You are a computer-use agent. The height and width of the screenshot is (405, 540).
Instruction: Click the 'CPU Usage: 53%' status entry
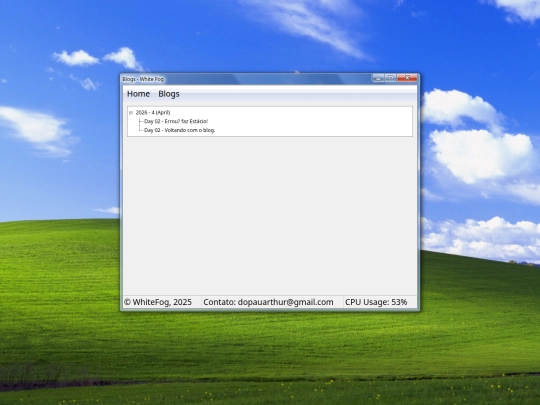coord(376,302)
